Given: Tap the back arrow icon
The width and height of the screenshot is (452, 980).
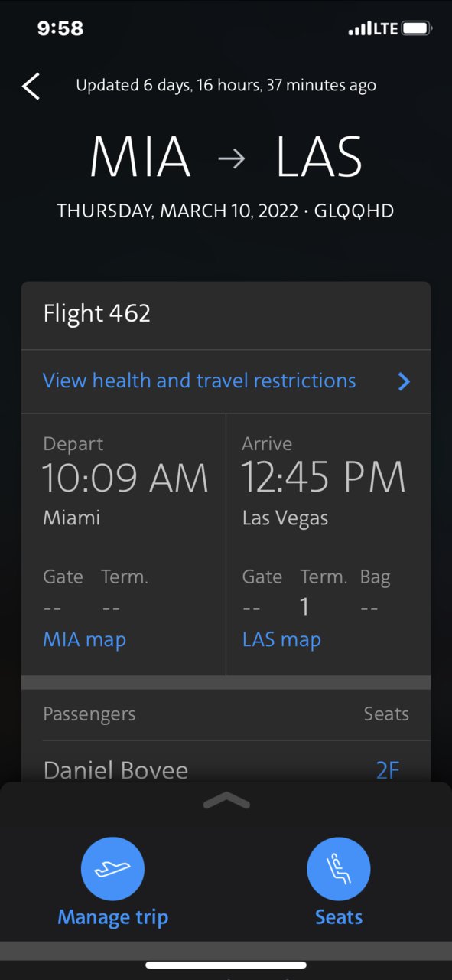Looking at the screenshot, I should [31, 86].
